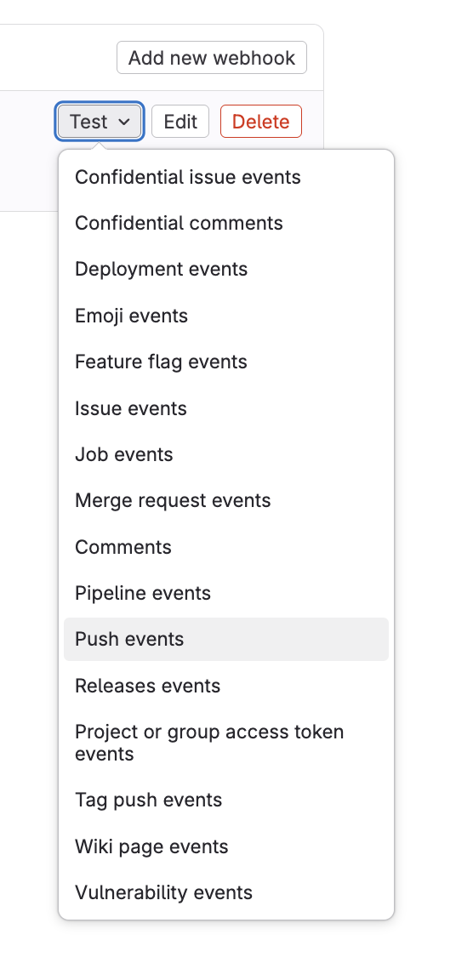Open the webhook Edit button

(x=180, y=122)
